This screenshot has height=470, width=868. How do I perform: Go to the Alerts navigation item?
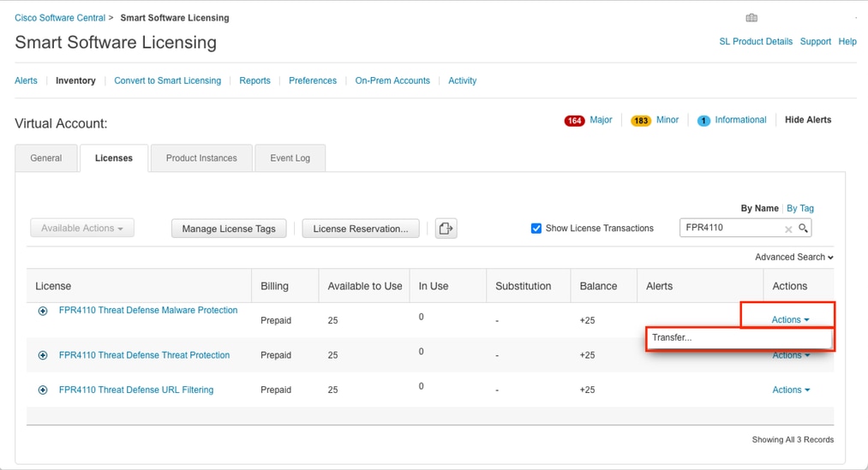(26, 80)
